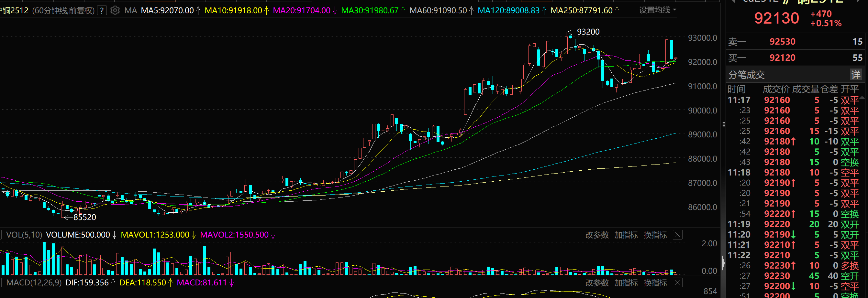Click the +0.51% percentage change
This screenshot has width=868, height=298.
pyautogui.click(x=826, y=23)
